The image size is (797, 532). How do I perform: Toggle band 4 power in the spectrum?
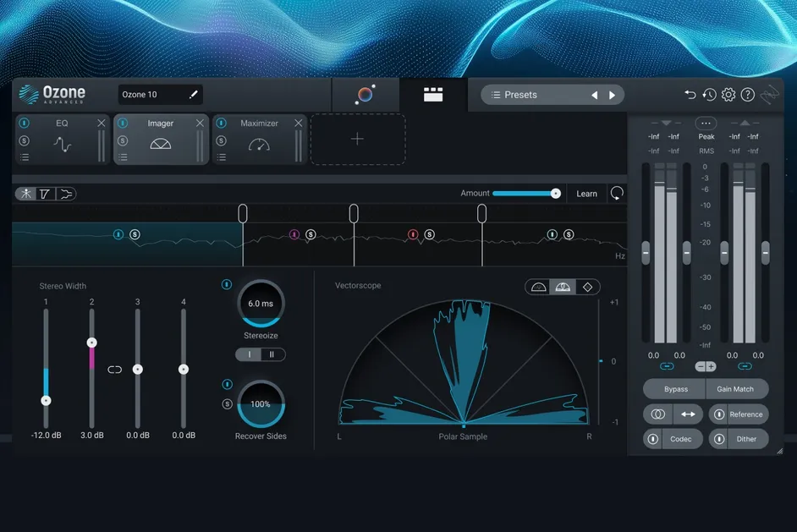pos(552,234)
